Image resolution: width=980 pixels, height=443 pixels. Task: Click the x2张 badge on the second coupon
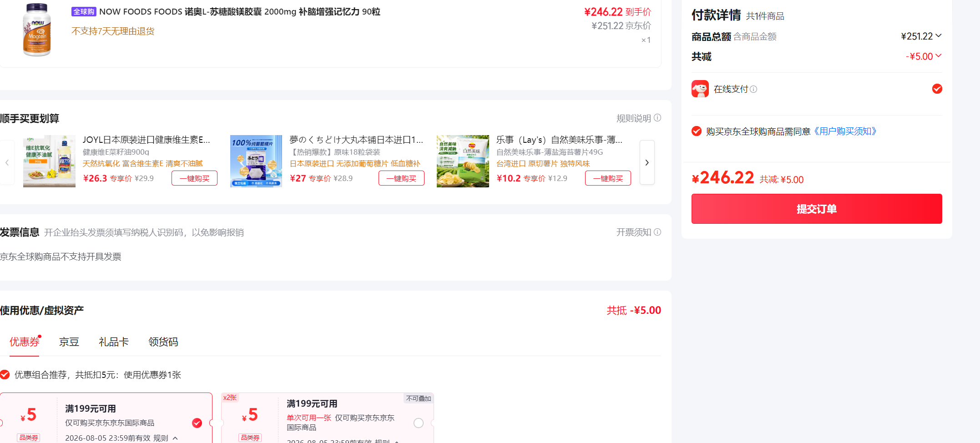(230, 398)
